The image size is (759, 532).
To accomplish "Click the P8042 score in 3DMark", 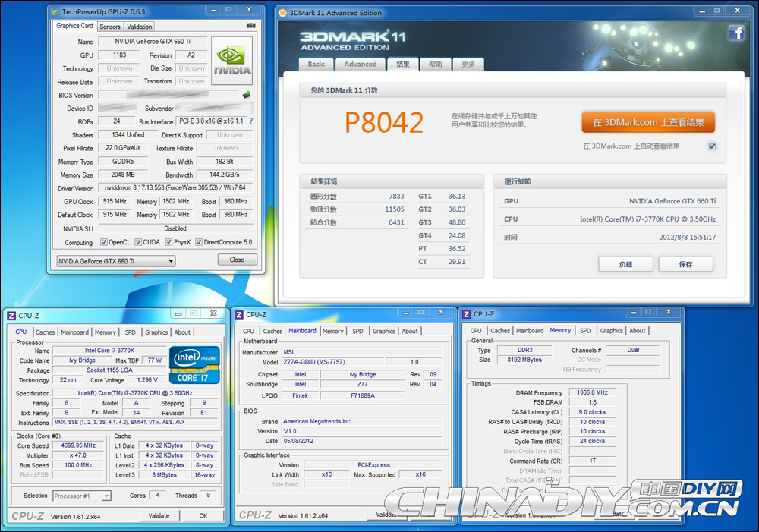I will (384, 122).
